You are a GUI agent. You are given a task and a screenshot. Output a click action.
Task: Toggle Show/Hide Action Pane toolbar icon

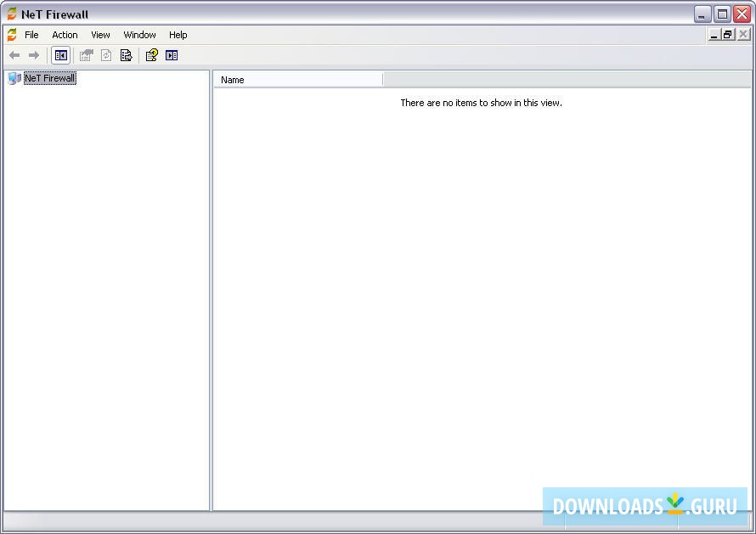[172, 55]
